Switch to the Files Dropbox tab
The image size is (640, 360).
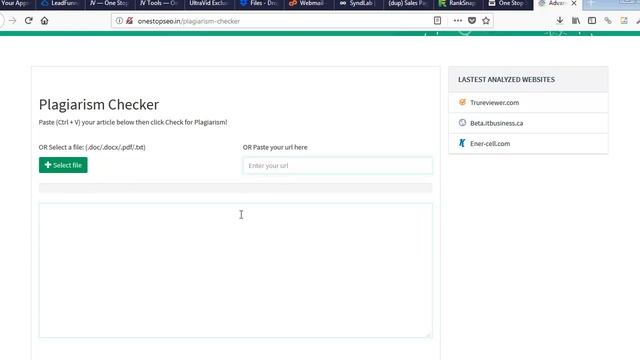(x=259, y=4)
